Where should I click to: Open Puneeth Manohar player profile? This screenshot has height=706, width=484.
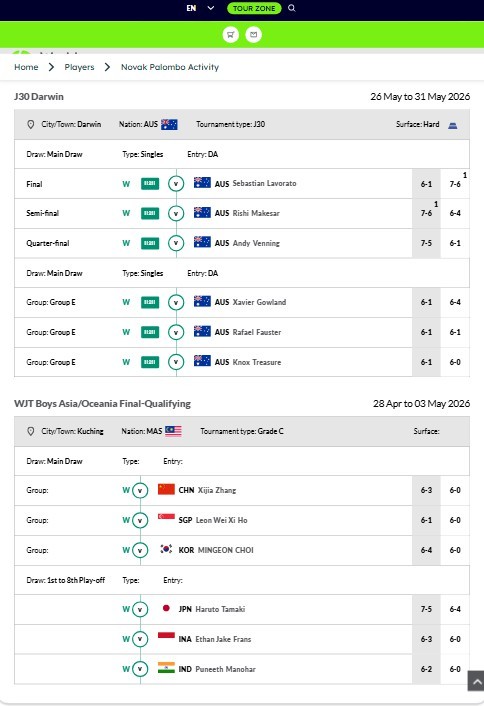[225, 669]
